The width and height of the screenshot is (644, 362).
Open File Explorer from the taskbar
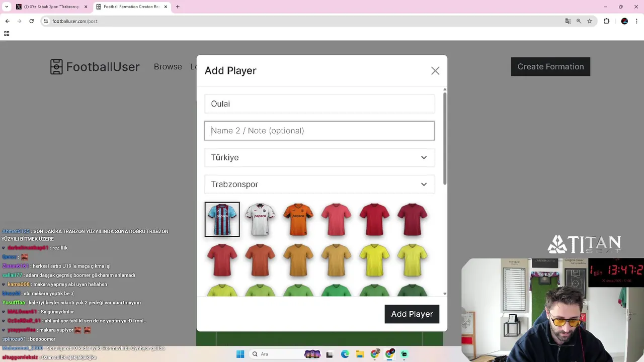click(360, 354)
